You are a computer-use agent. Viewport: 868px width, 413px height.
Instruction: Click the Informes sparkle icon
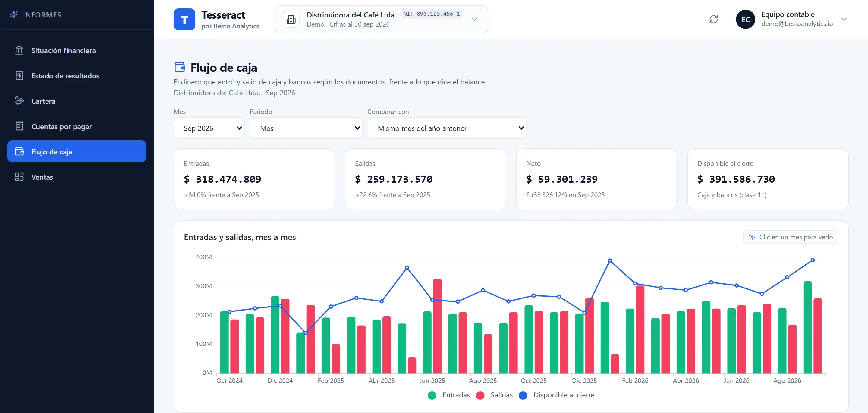[14, 14]
